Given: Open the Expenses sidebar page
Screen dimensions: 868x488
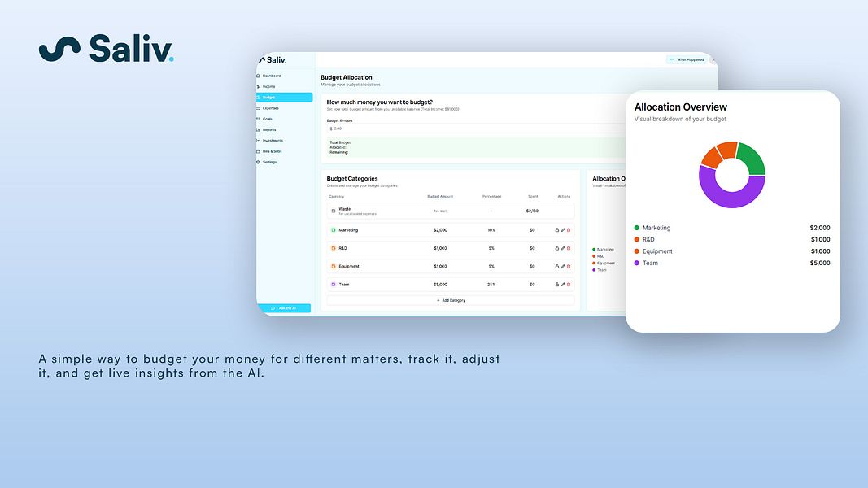Looking at the screenshot, I should 268,108.
